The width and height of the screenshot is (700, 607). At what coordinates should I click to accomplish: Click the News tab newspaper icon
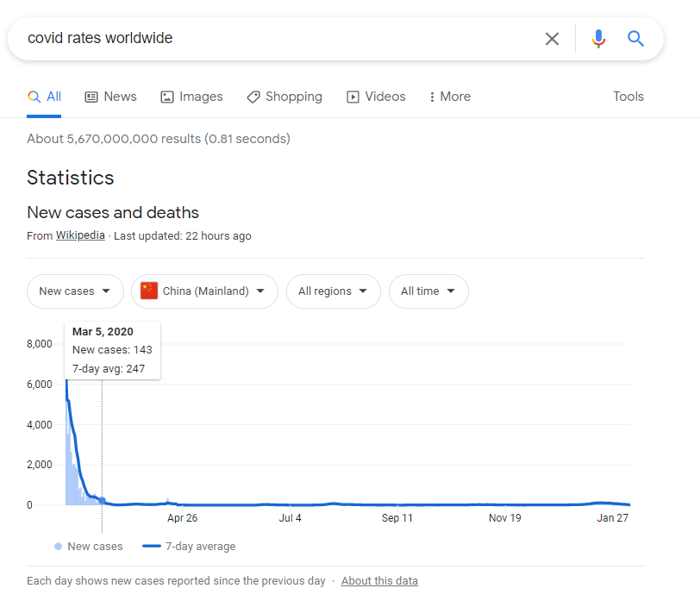(91, 97)
